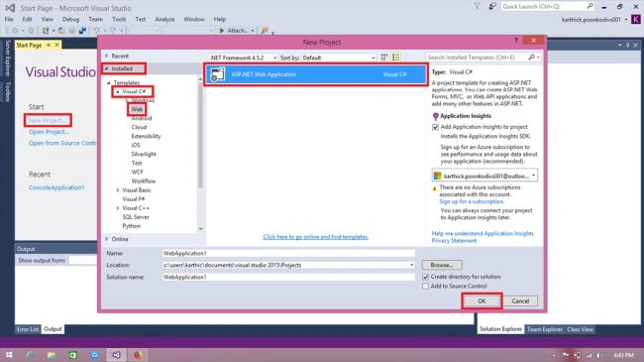Click 'Click here to go online and find templates' link

pos(315,237)
